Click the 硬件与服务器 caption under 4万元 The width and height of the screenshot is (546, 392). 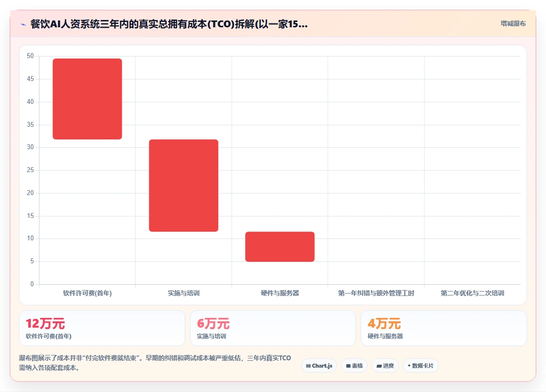385,336
